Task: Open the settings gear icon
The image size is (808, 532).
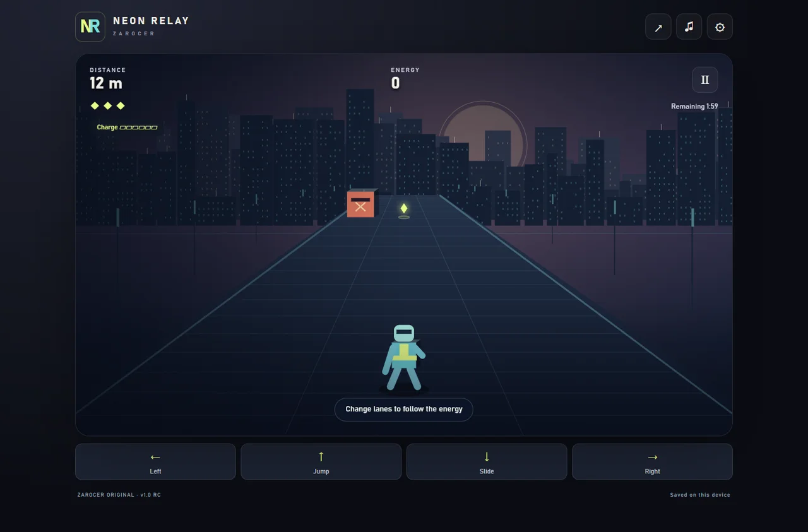Action: [x=720, y=27]
